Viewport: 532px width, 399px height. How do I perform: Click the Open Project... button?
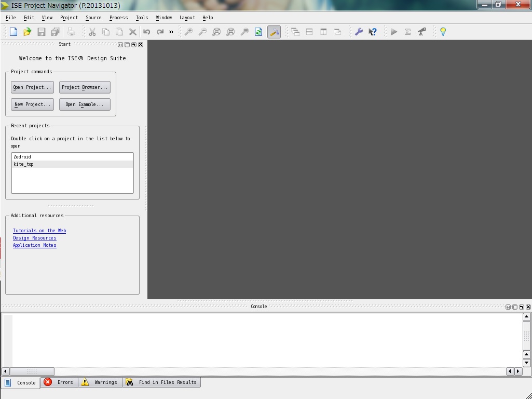32,87
